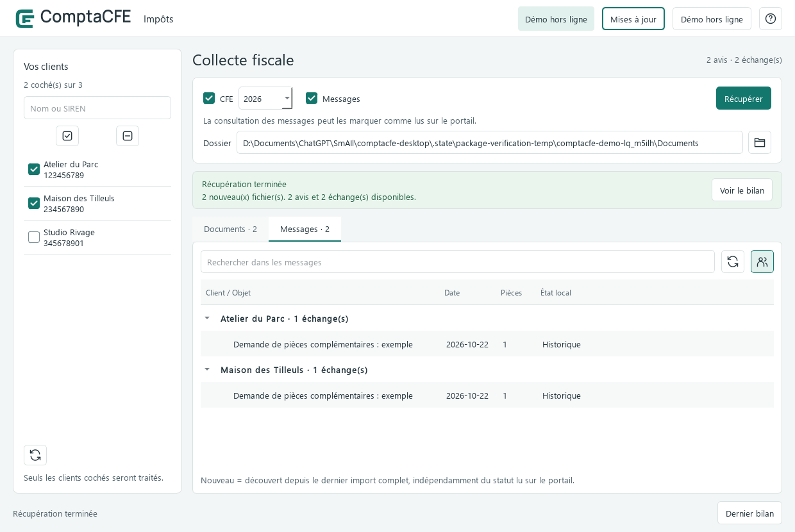
Task: Refresh the client list icon
Action: [x=35, y=455]
